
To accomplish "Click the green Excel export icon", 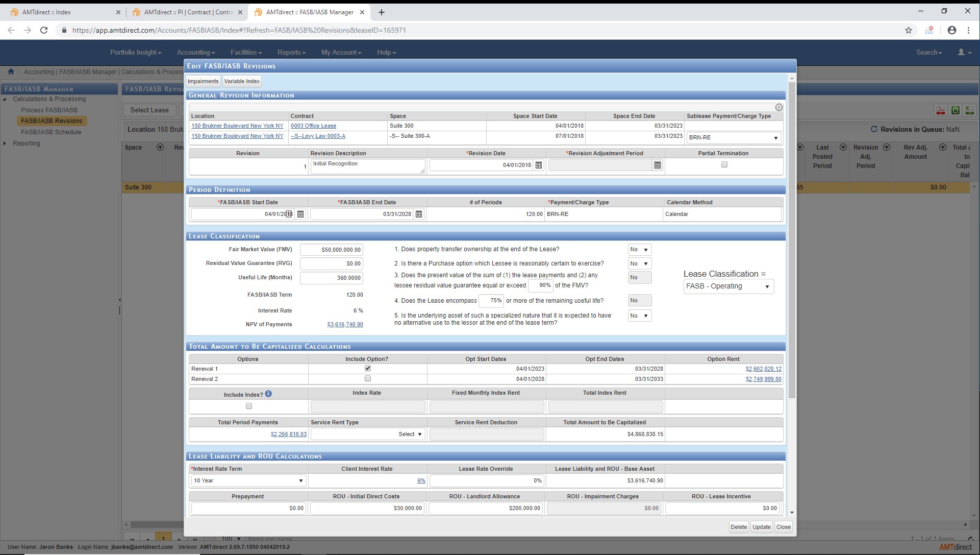I will (x=955, y=110).
